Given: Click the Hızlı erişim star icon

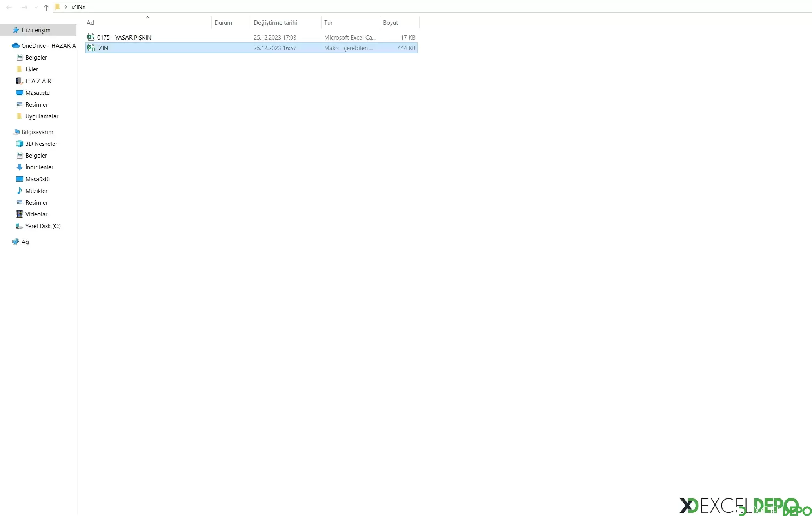Looking at the screenshot, I should (16, 30).
